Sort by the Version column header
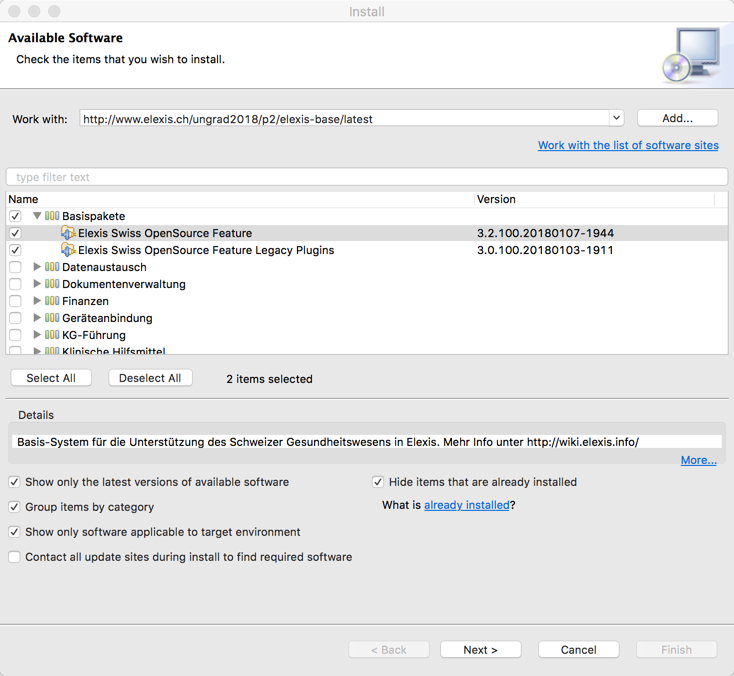The image size is (734, 676). pyautogui.click(x=595, y=199)
